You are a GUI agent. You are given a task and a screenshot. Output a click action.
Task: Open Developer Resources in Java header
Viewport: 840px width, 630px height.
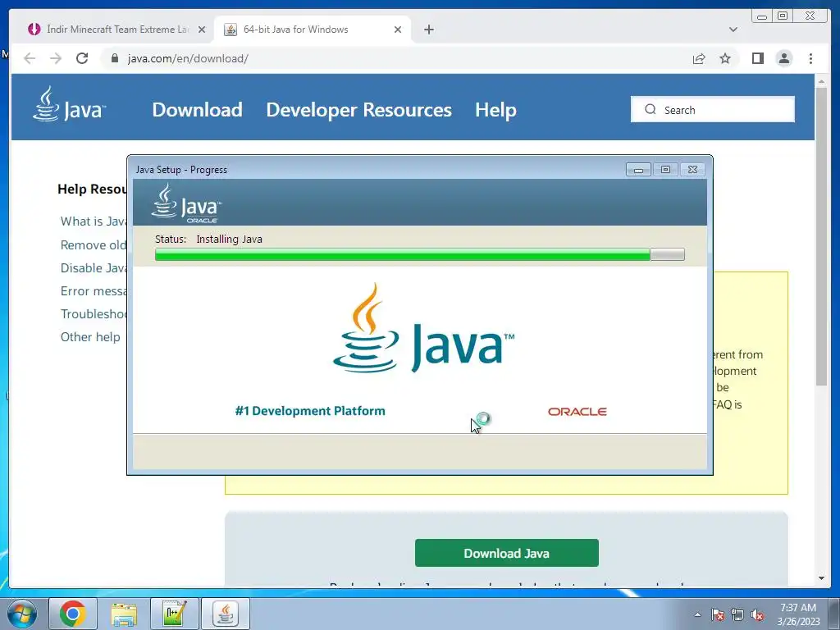[x=359, y=110]
